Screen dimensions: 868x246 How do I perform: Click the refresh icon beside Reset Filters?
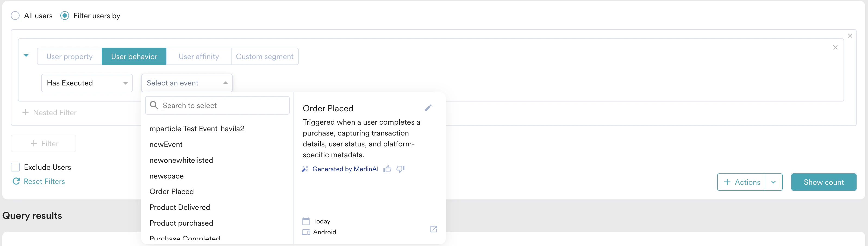click(16, 181)
